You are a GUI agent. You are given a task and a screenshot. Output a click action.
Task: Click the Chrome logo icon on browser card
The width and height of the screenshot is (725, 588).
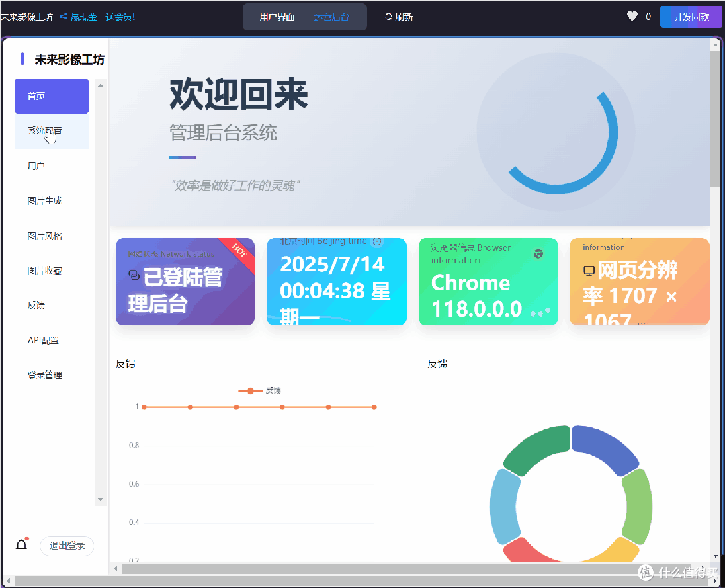pos(538,254)
